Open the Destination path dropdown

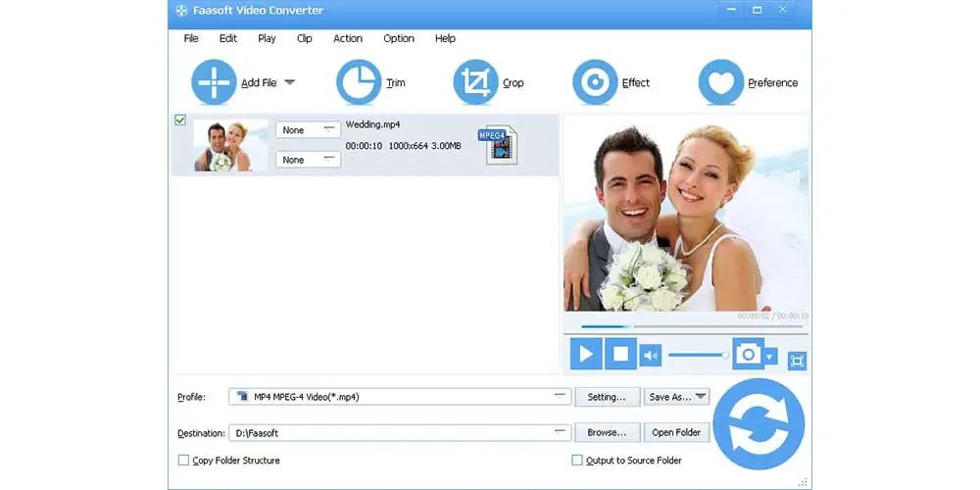click(400, 432)
